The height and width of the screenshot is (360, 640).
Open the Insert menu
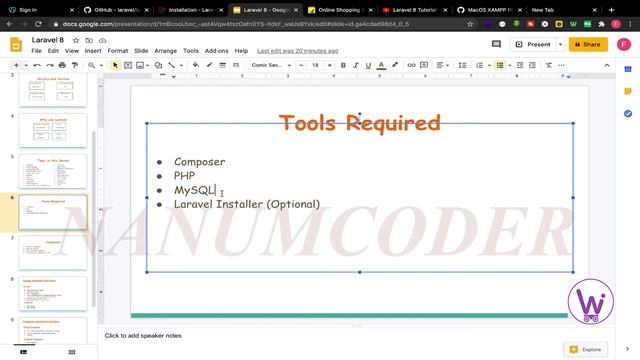pyautogui.click(x=93, y=51)
